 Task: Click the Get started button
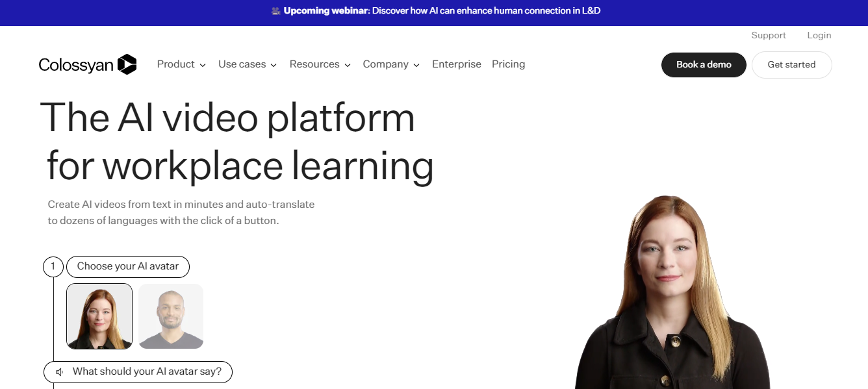tap(791, 65)
